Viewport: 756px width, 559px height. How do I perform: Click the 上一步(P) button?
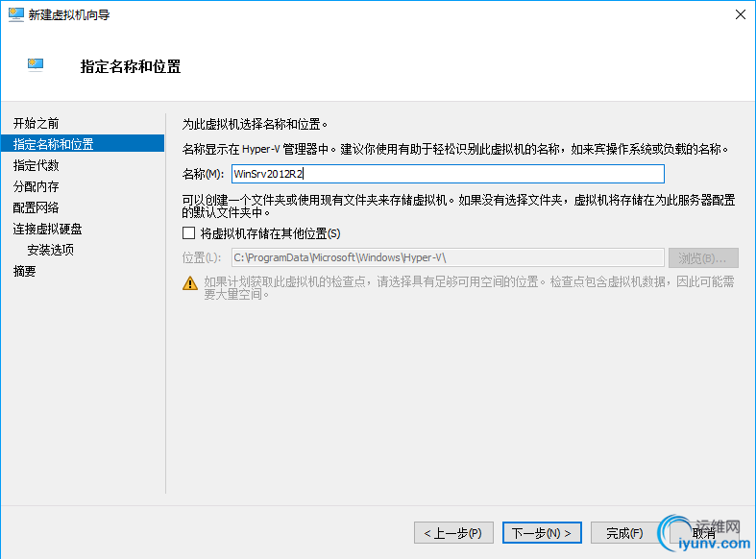point(453,533)
